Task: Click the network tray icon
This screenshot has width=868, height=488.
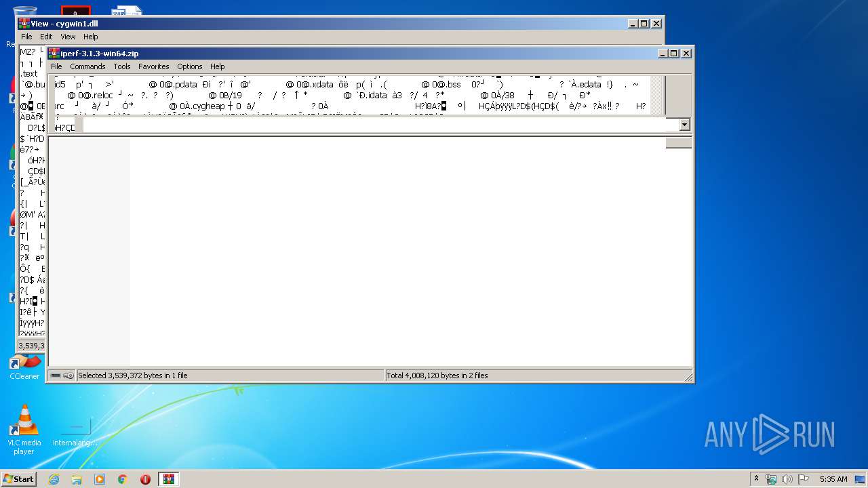Action: point(771,479)
